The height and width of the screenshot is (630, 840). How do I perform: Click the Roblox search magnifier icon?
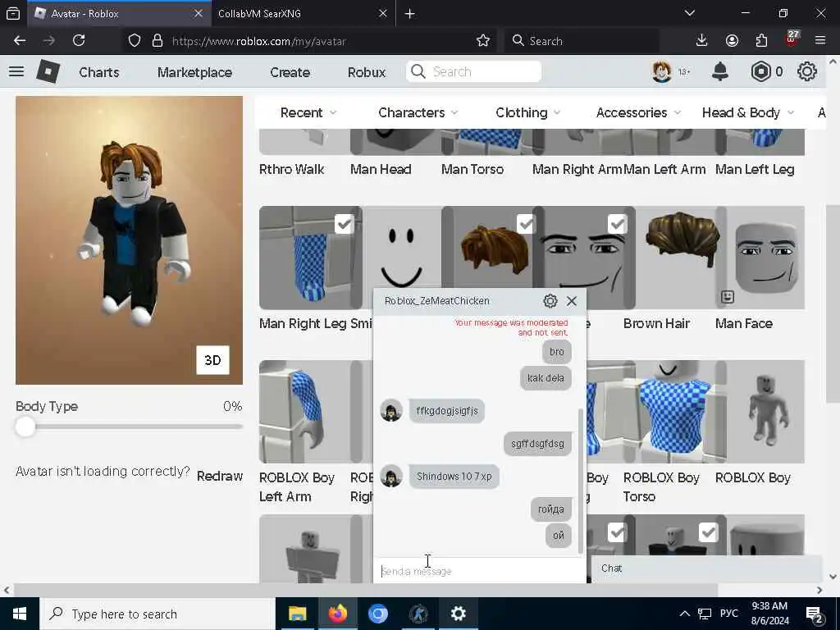[x=418, y=71]
